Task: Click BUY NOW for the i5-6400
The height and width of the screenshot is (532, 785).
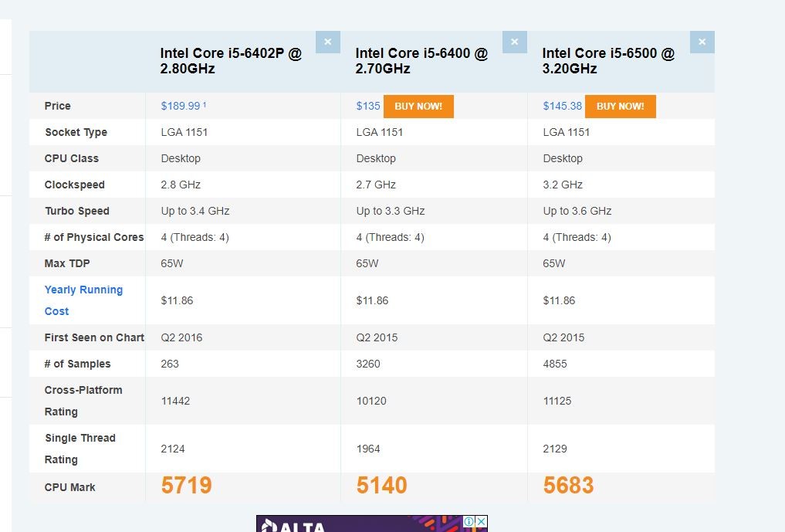Action: (x=418, y=107)
